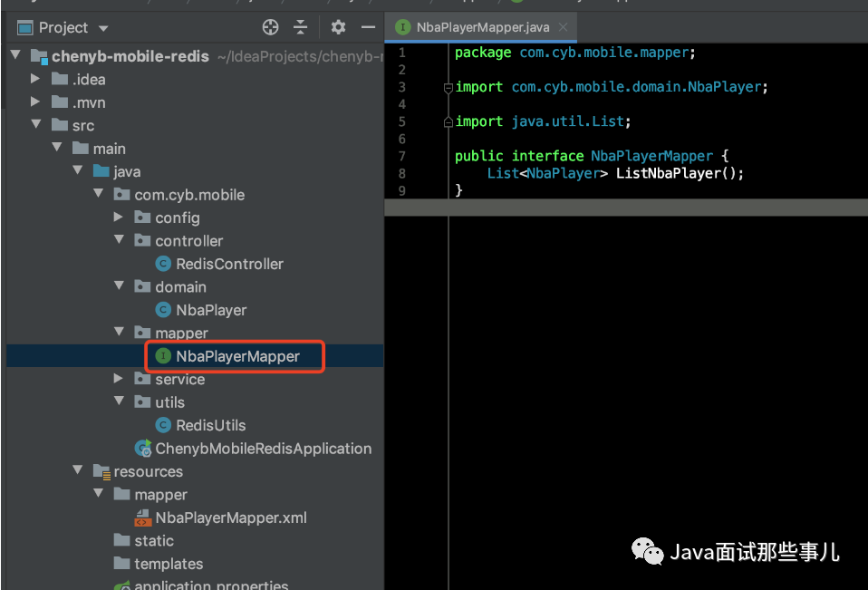Image resolution: width=868 pixels, height=590 pixels.
Task: Click the ListNbaPlayer method name in editor
Action: (x=669, y=174)
